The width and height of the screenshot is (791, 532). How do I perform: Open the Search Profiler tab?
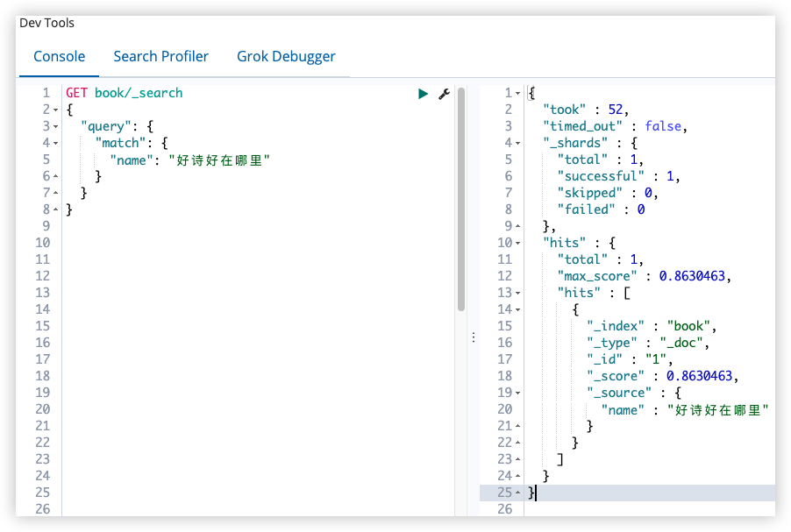pos(161,56)
